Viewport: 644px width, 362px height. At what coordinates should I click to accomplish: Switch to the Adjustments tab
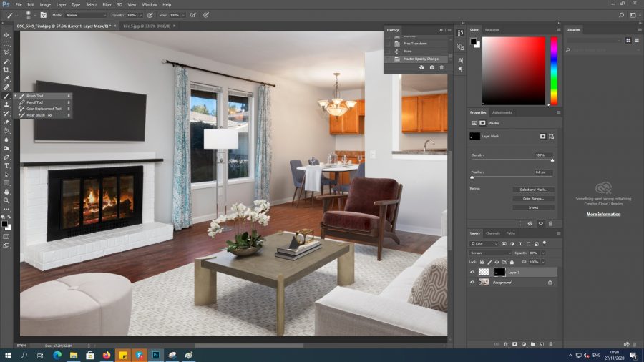pyautogui.click(x=502, y=112)
